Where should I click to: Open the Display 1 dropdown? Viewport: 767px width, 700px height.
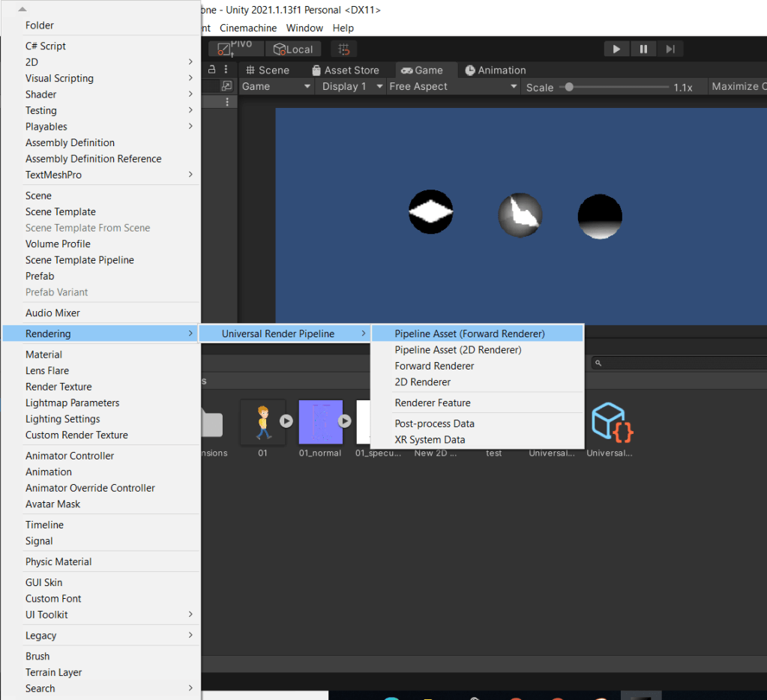351,86
